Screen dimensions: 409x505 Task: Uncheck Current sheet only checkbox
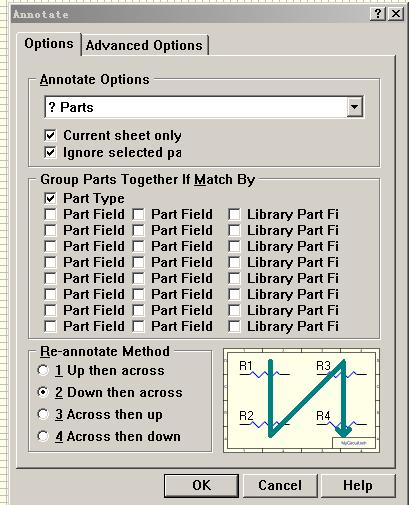coord(50,135)
